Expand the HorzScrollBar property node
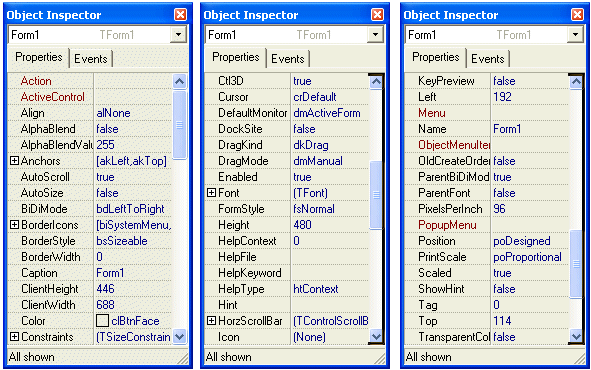 pos(211,321)
